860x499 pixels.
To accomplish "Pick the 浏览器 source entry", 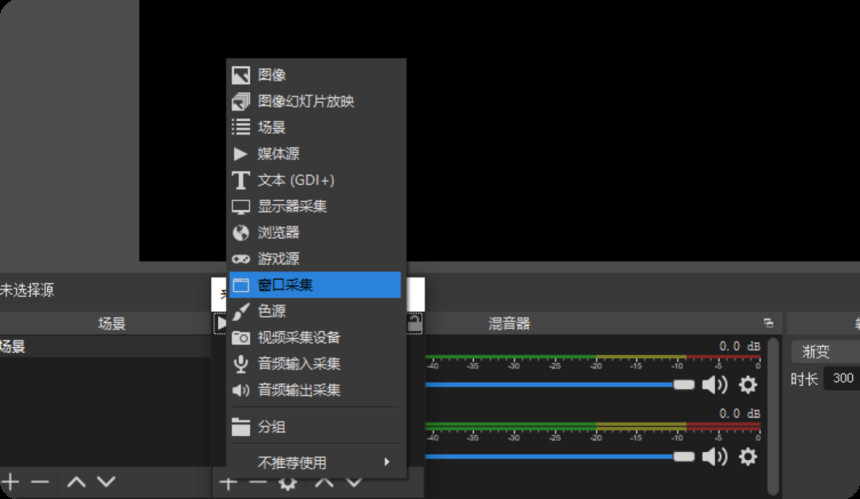I will (315, 233).
